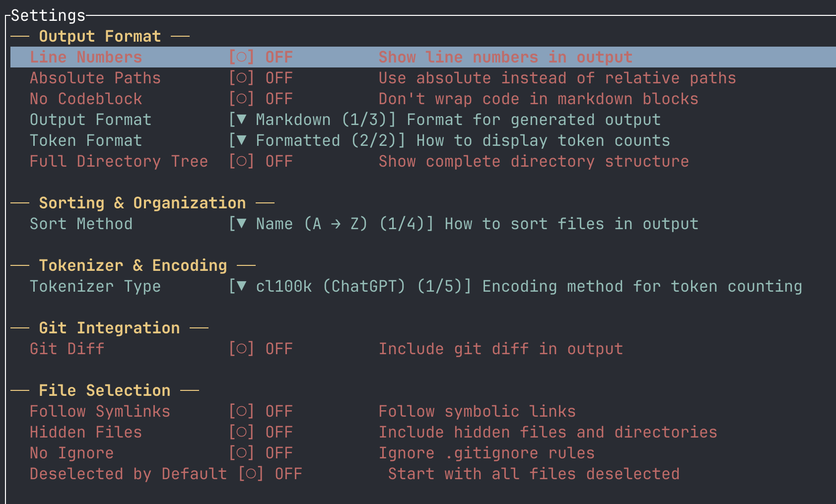Image resolution: width=836 pixels, height=504 pixels.
Task: Click 'Ignore .gitignore rules' description
Action: point(487,453)
